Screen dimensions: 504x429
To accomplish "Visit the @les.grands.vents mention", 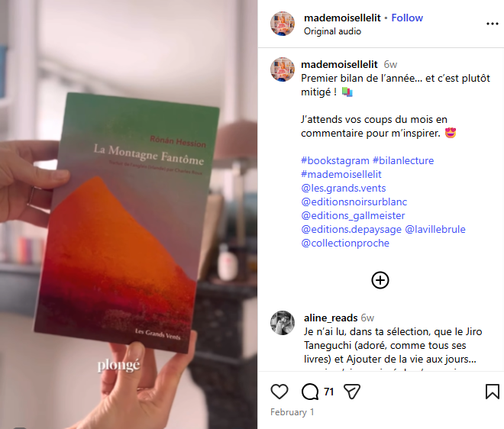I will (x=344, y=188).
